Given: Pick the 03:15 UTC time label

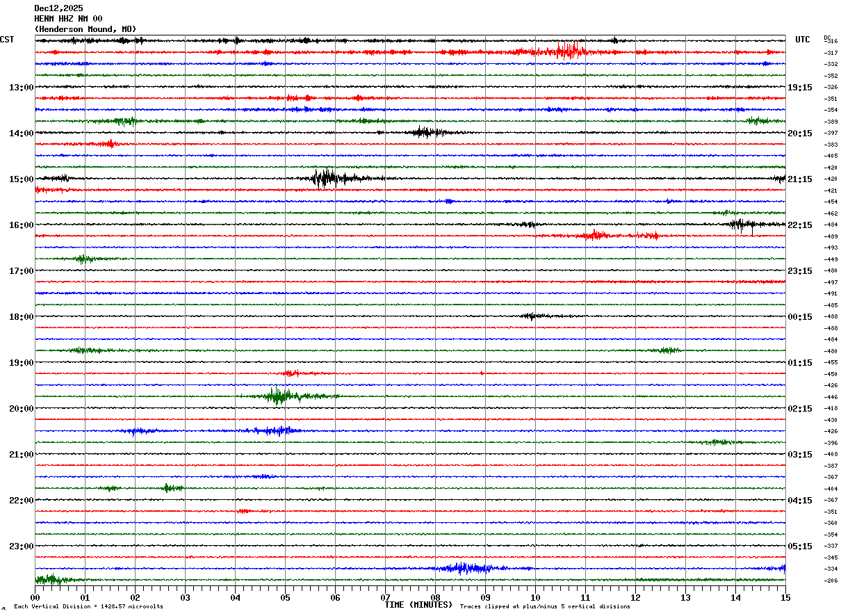Looking at the screenshot, I should 800,455.
